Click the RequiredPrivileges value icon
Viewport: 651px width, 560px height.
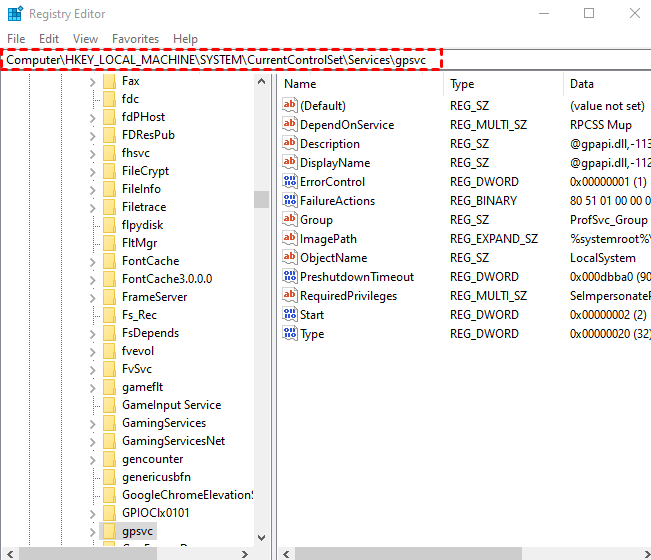pos(290,296)
